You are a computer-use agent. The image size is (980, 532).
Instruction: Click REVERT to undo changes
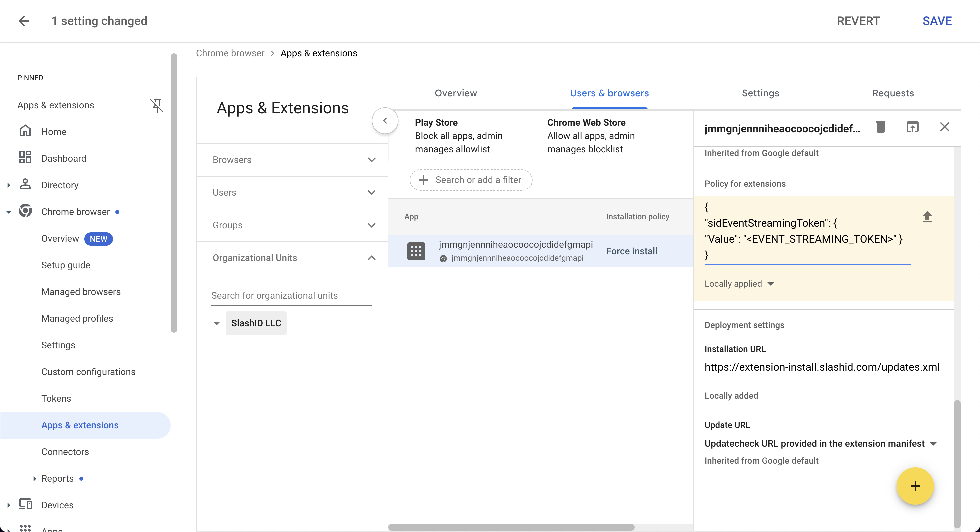pos(858,21)
